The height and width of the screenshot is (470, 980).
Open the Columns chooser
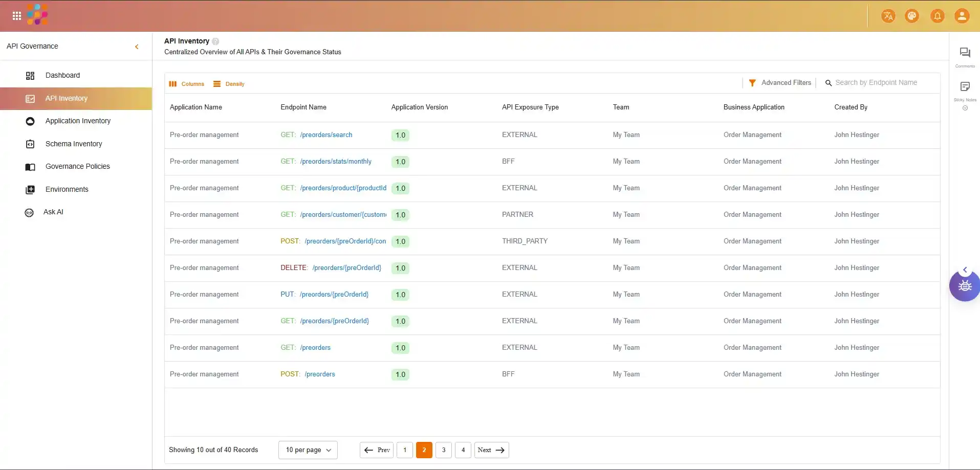click(187, 84)
